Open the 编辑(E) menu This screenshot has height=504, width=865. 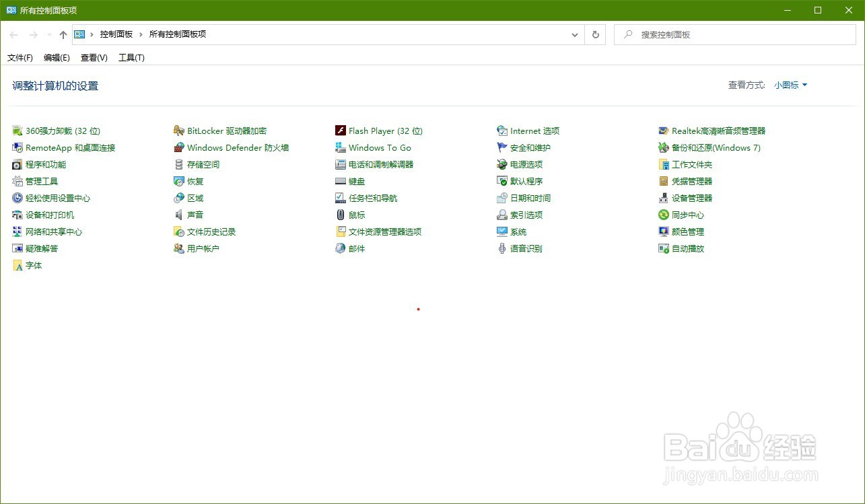[57, 58]
